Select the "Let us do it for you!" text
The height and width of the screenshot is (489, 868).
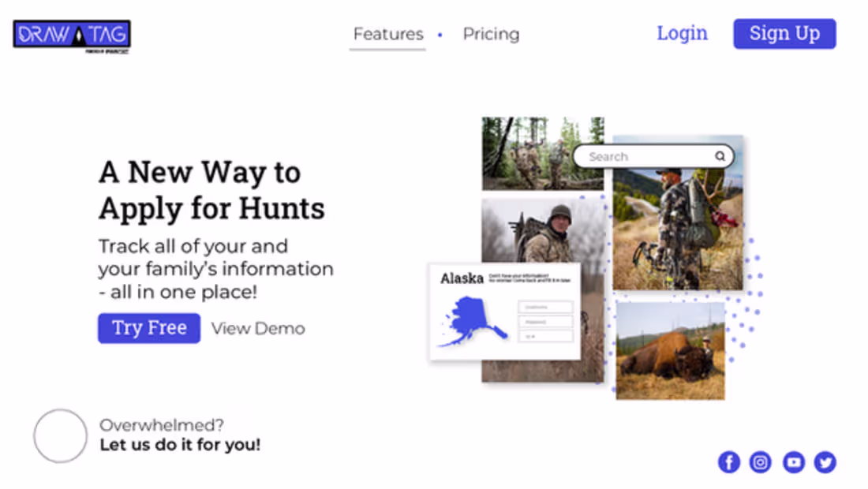180,445
